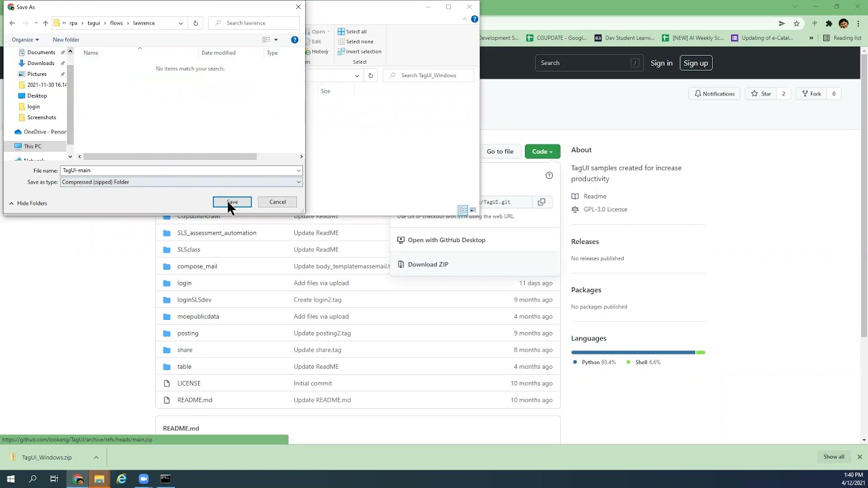Fork the TagUI repository

[x=810, y=94]
